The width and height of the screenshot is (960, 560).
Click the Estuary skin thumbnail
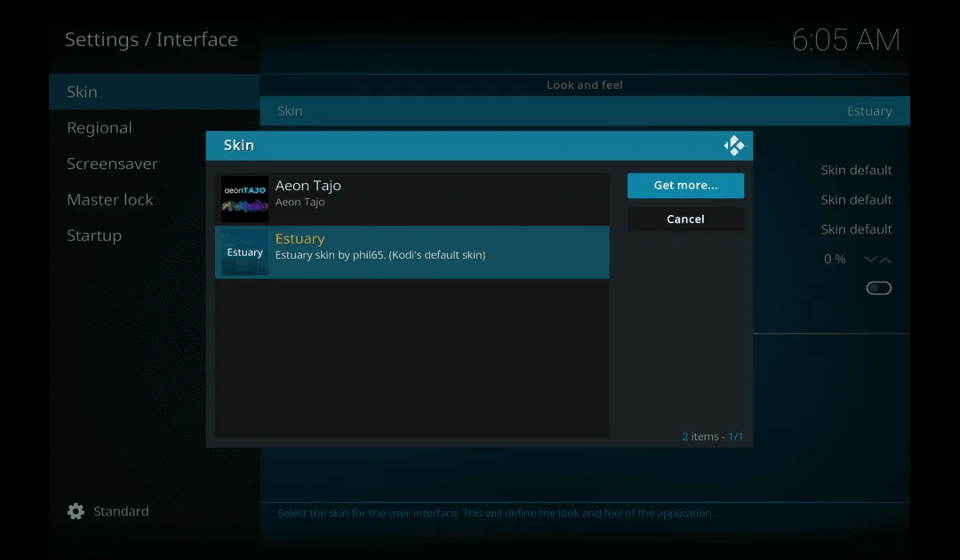[x=244, y=252]
